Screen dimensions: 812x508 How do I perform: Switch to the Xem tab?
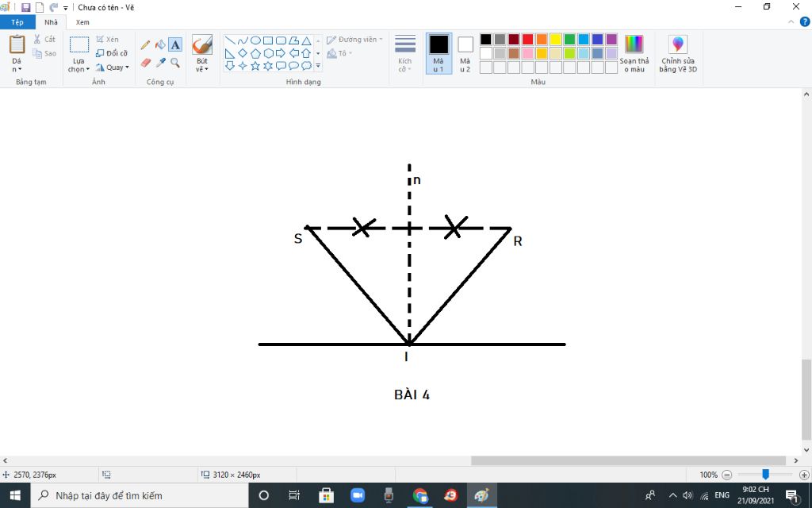(82, 22)
